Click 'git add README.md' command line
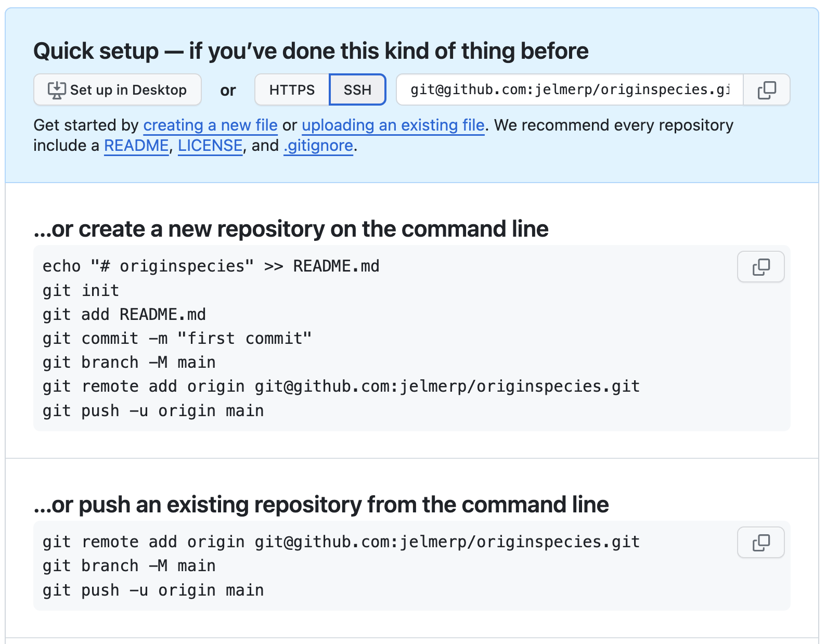The height and width of the screenshot is (644, 826). point(124,315)
